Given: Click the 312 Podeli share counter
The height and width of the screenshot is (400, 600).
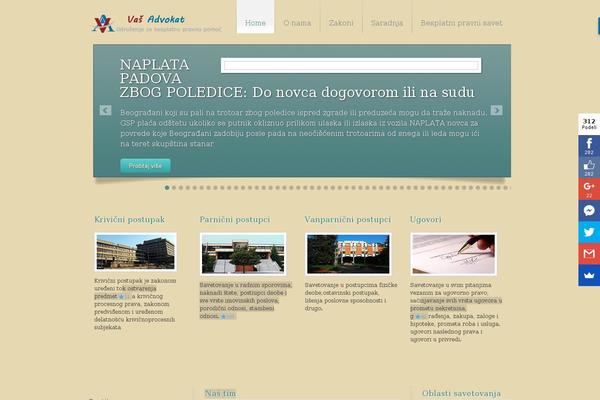Looking at the screenshot, I should coord(589,124).
